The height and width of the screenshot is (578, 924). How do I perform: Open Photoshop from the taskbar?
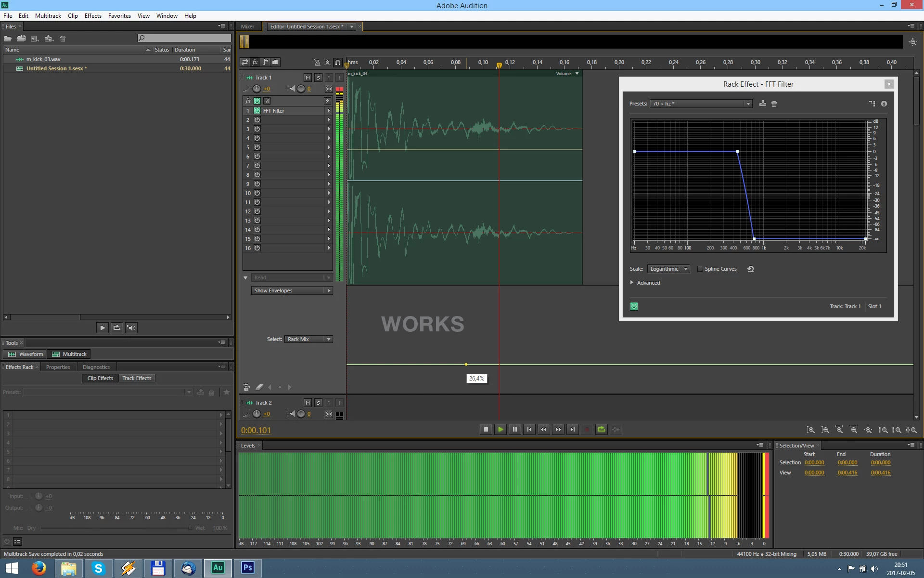[x=247, y=567]
